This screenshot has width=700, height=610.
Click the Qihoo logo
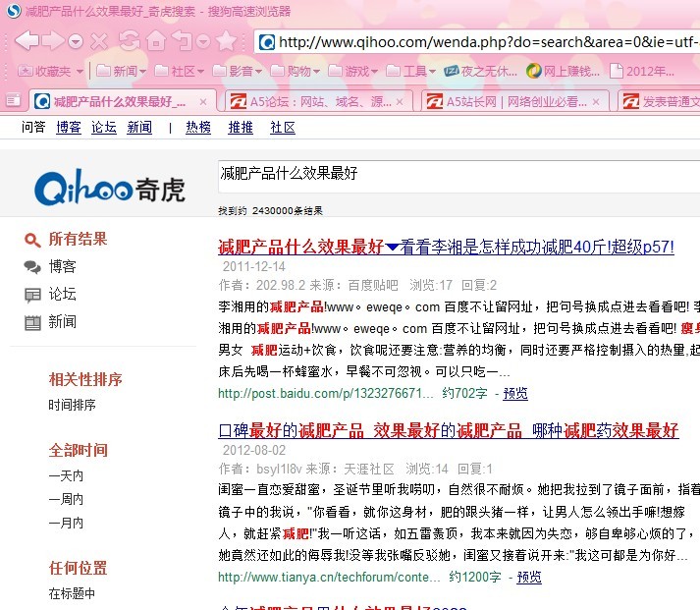108,189
